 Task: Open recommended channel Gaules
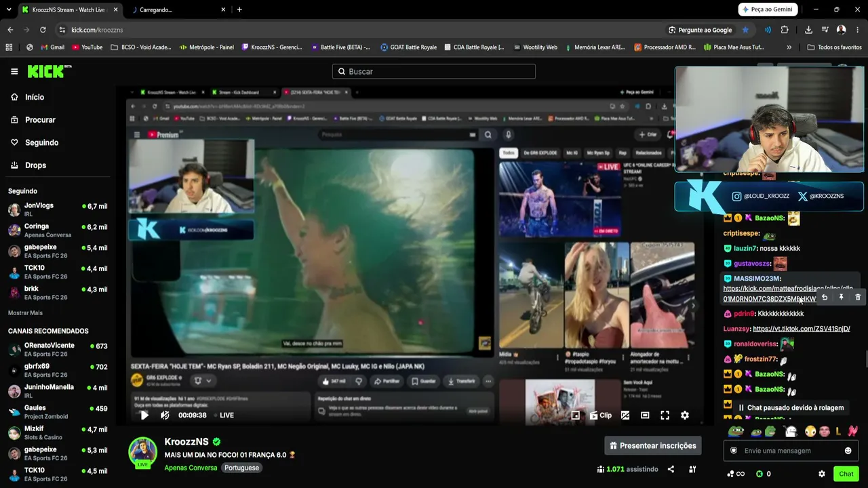pyautogui.click(x=58, y=412)
